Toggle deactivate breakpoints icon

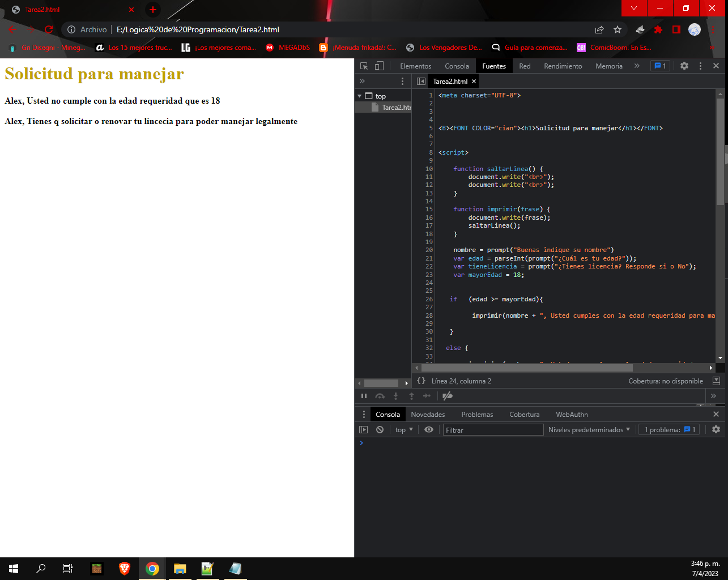[x=448, y=396]
